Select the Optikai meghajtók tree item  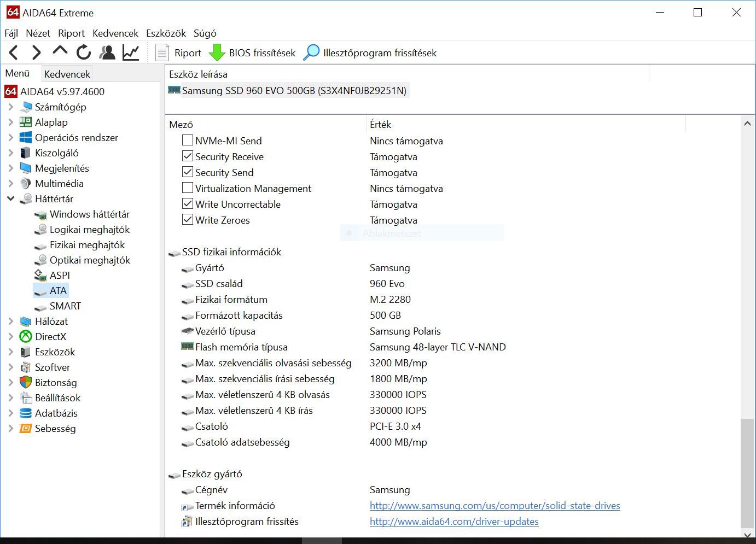coord(90,260)
